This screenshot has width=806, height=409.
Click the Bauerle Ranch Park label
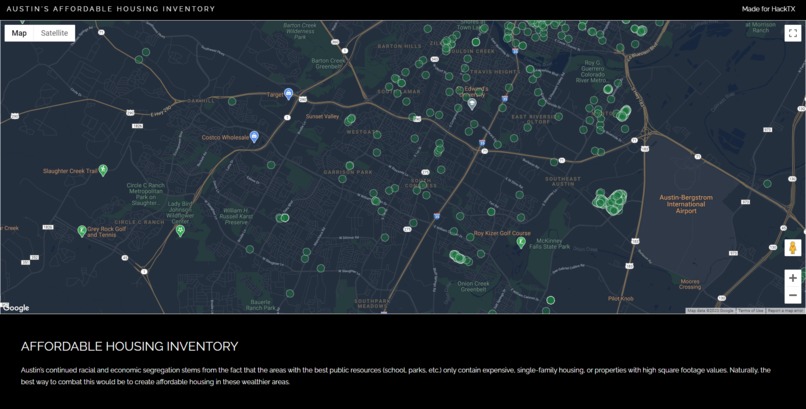(x=261, y=305)
